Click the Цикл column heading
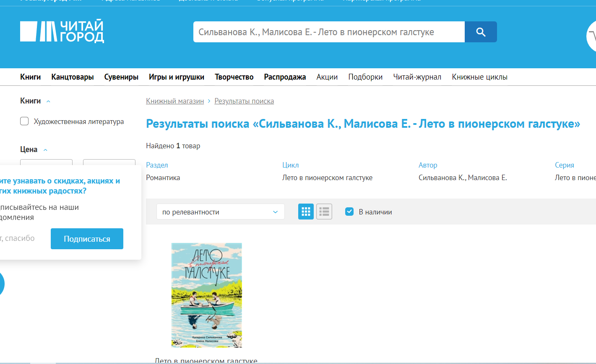Viewport: 596px width, 364px height. click(291, 165)
